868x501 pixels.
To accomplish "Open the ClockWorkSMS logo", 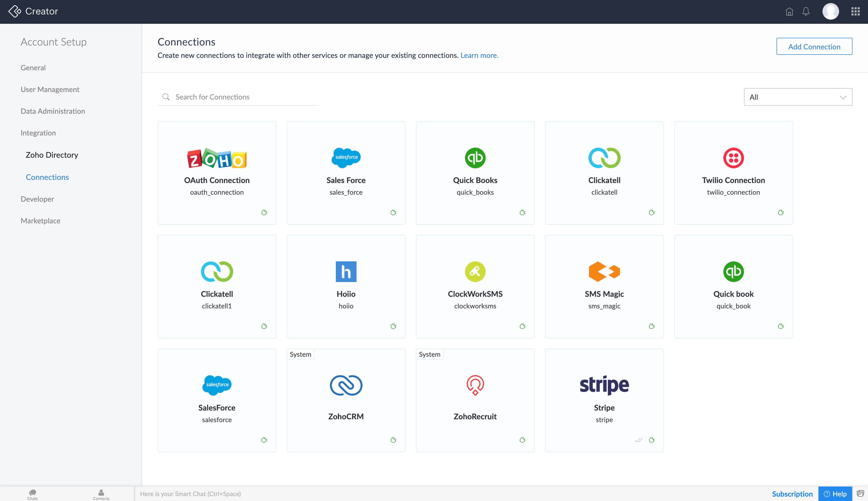I will click(x=475, y=271).
